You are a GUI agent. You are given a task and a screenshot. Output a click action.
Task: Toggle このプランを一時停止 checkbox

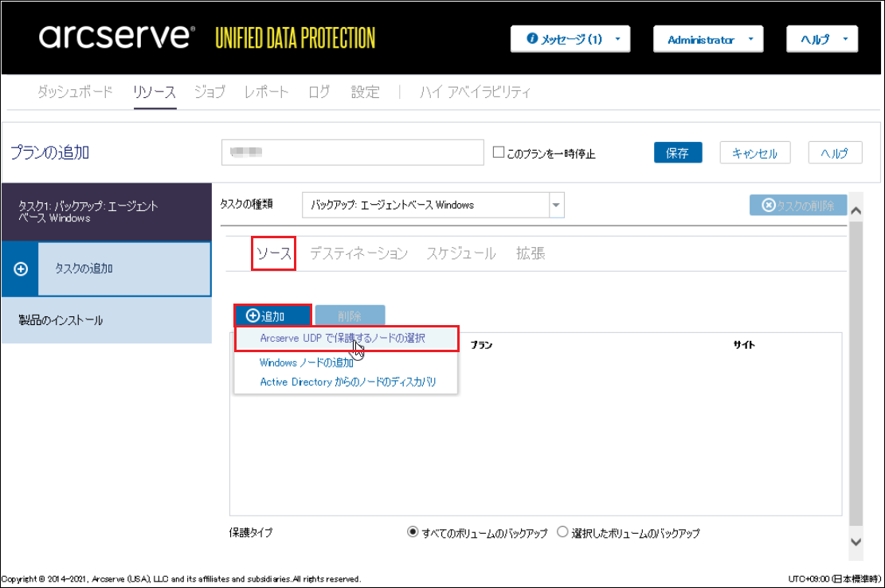click(x=499, y=152)
